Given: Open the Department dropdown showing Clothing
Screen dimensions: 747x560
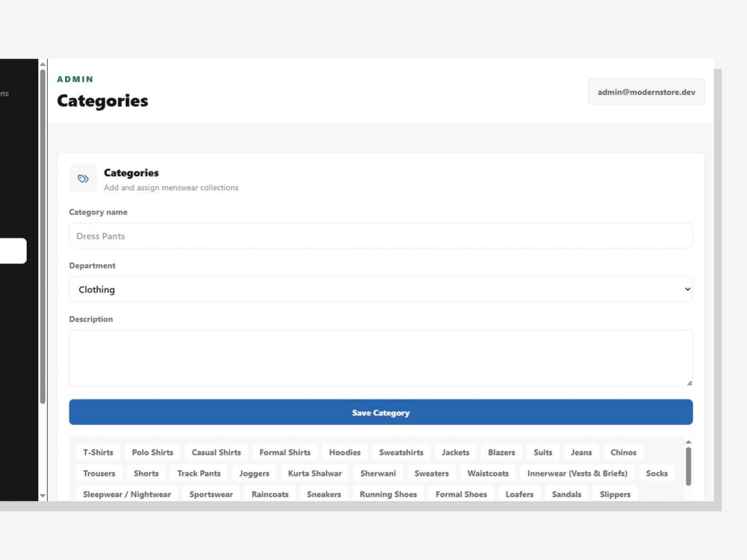Looking at the screenshot, I should click(x=381, y=289).
